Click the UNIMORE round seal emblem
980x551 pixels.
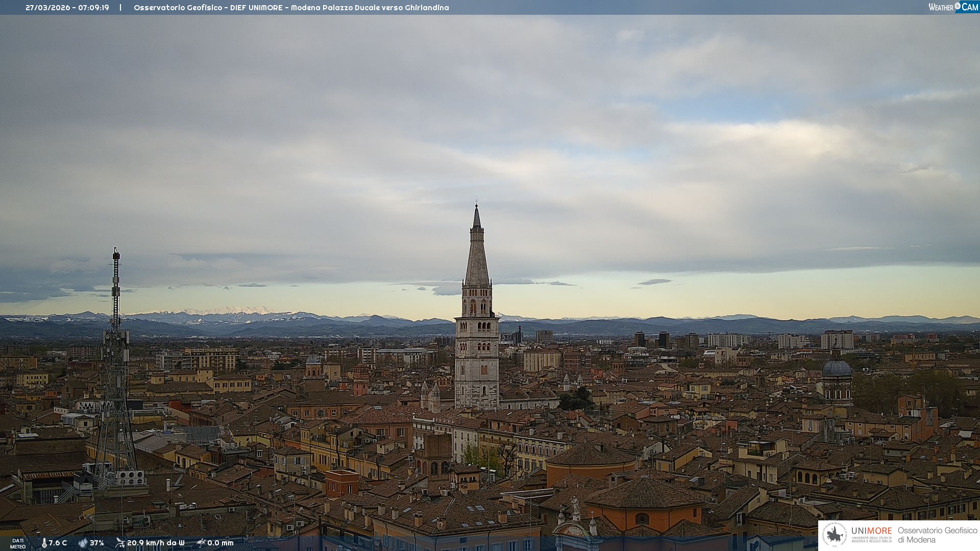(835, 535)
